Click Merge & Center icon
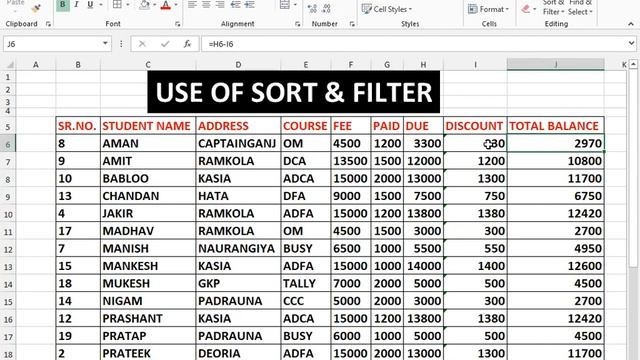The width and height of the screenshot is (640, 360). coord(284,5)
